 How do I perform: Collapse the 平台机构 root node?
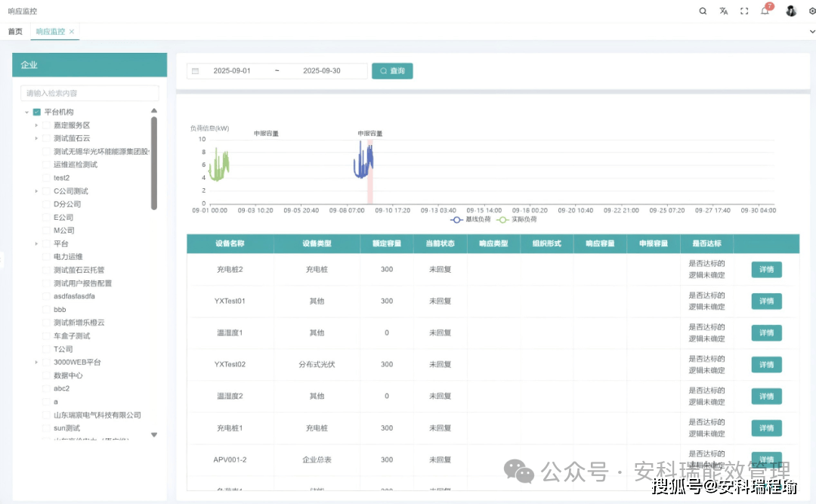[26, 112]
